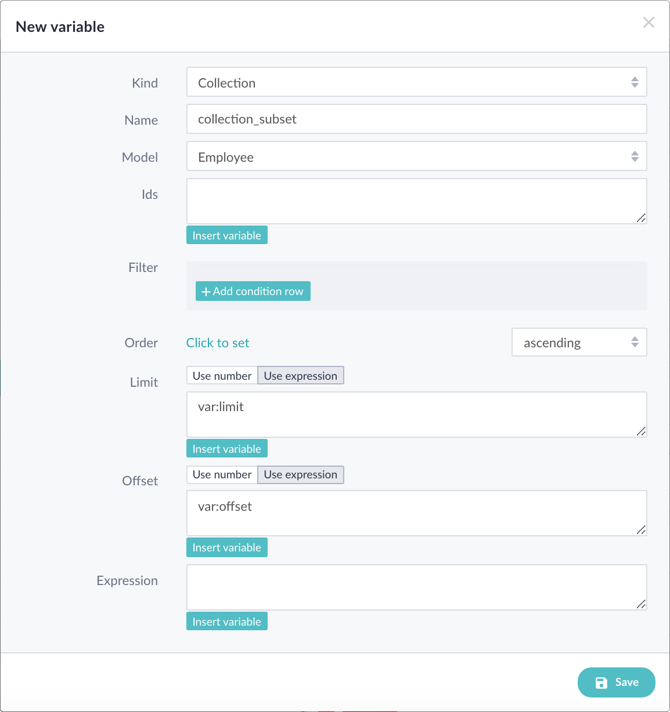The height and width of the screenshot is (712, 670).
Task: Click Insert variable under the Expression field
Action: pyautogui.click(x=227, y=622)
